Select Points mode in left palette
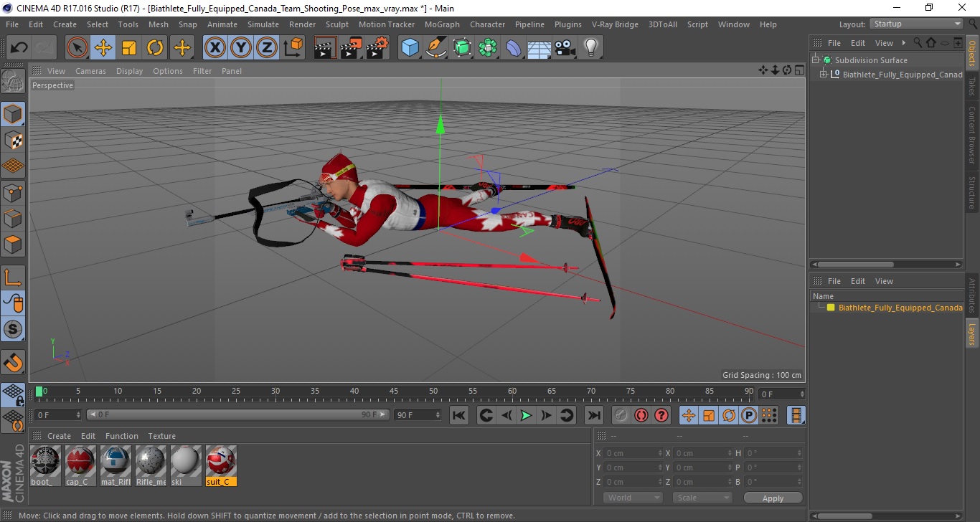The height and width of the screenshot is (522, 980). point(14,192)
